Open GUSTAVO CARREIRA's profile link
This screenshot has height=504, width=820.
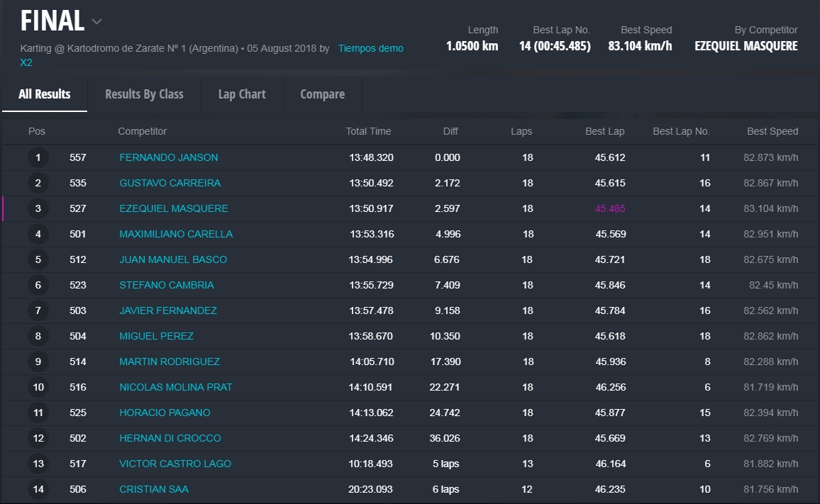pyautogui.click(x=170, y=183)
